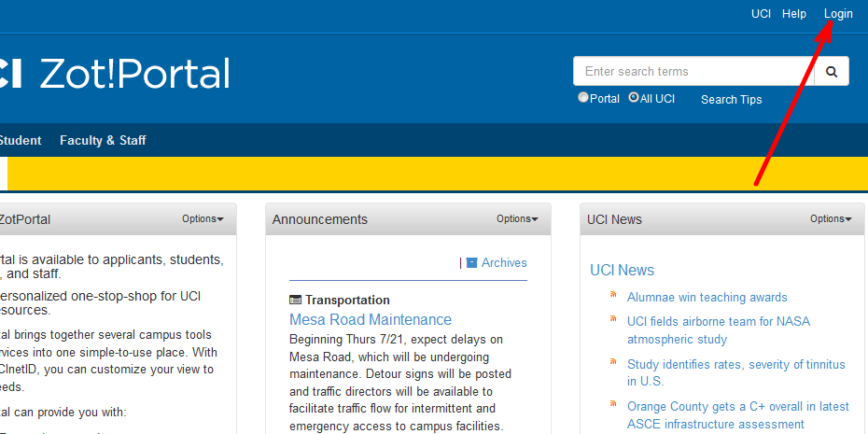Switch to the Student tab
Screen dimensions: 868x434
(20, 141)
